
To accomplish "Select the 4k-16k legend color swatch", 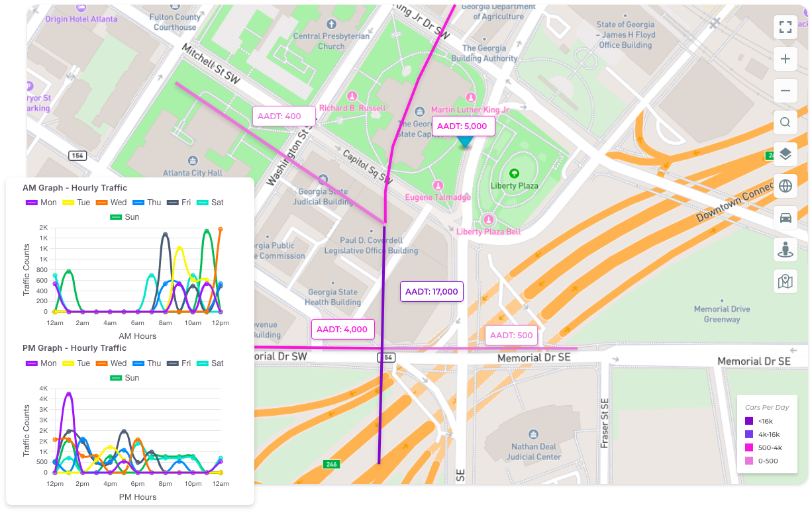I will pos(749,434).
